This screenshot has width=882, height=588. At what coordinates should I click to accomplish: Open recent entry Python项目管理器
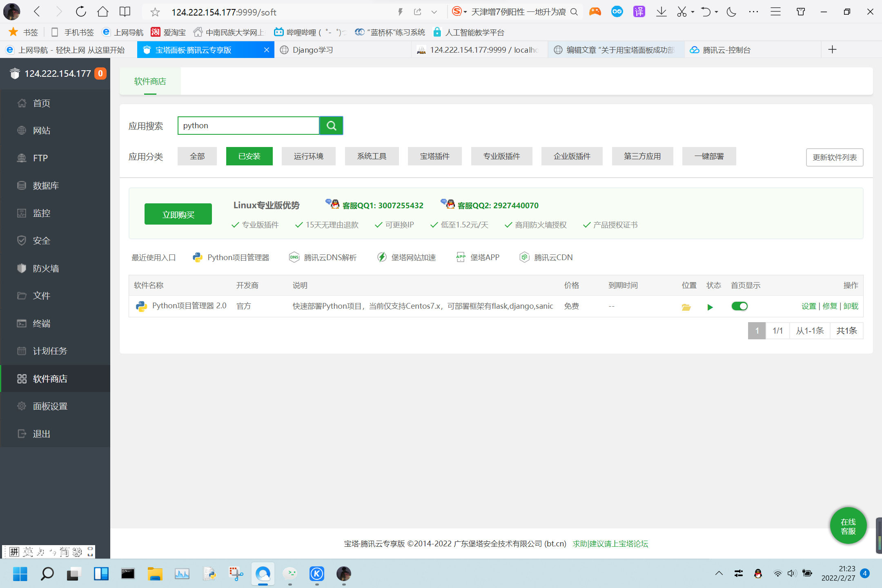pos(231,258)
